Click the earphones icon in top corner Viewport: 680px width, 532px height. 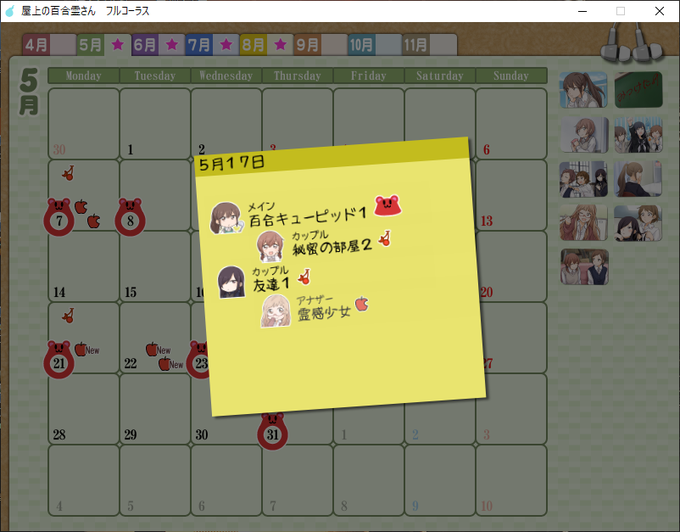pyautogui.click(x=632, y=42)
